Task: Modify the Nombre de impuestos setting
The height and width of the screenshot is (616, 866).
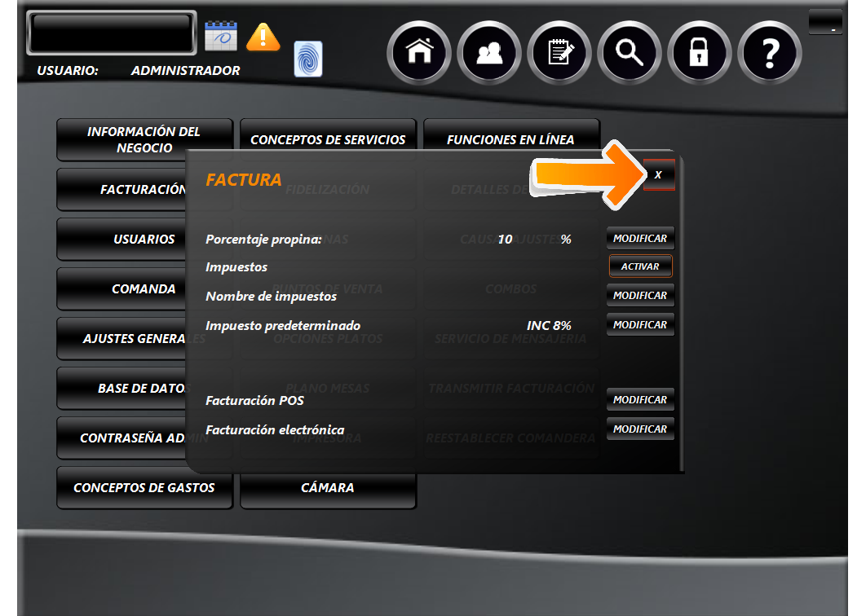Action: pos(640,296)
